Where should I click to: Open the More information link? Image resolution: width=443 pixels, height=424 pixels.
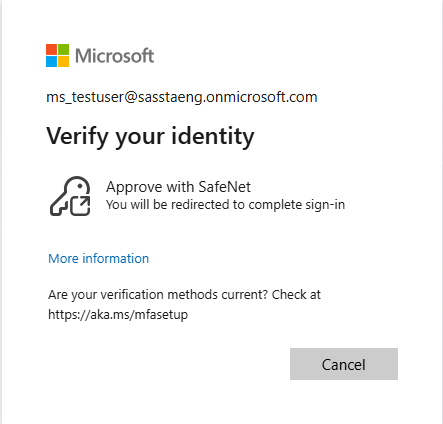pos(99,259)
